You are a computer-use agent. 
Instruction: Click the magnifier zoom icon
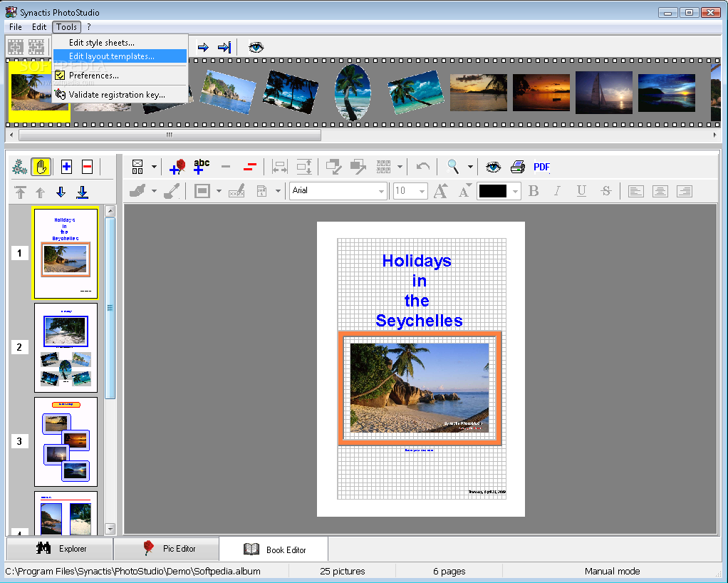(452, 167)
